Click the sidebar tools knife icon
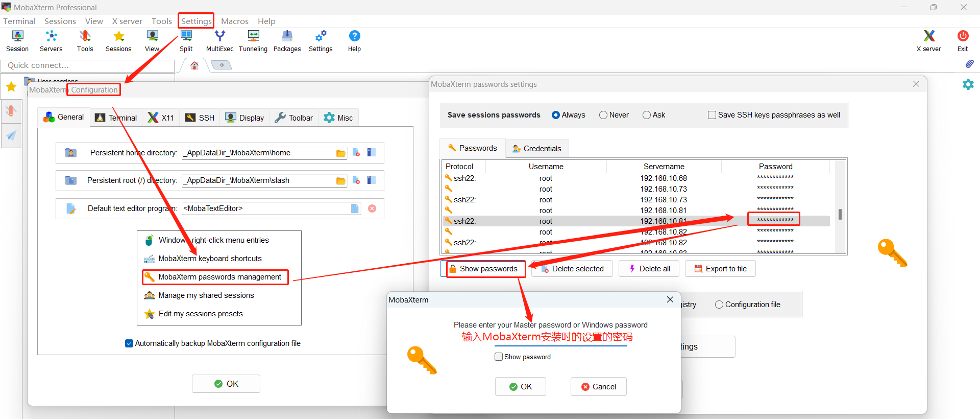The image size is (980, 419). tap(11, 111)
